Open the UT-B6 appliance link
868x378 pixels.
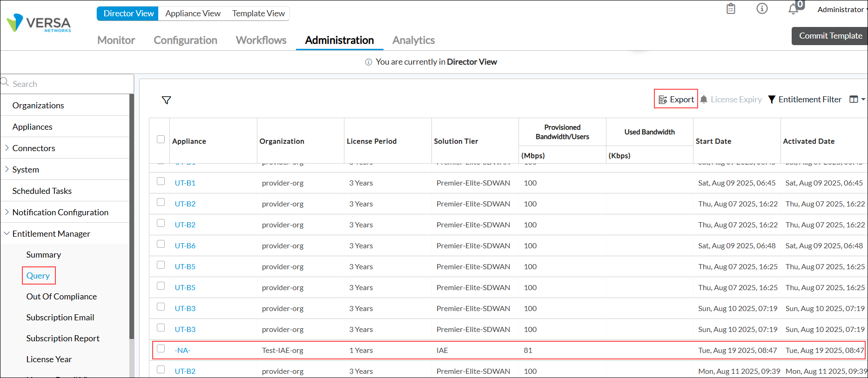(x=185, y=245)
